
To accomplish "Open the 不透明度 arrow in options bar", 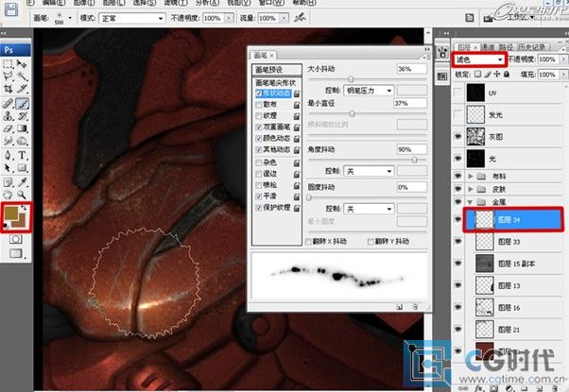I will coord(229,18).
